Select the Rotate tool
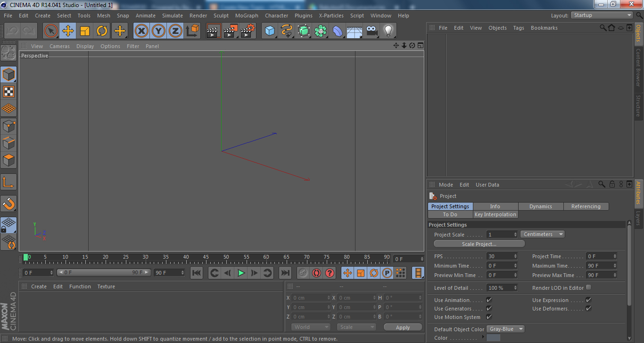Image resolution: width=644 pixels, height=343 pixels. click(102, 31)
